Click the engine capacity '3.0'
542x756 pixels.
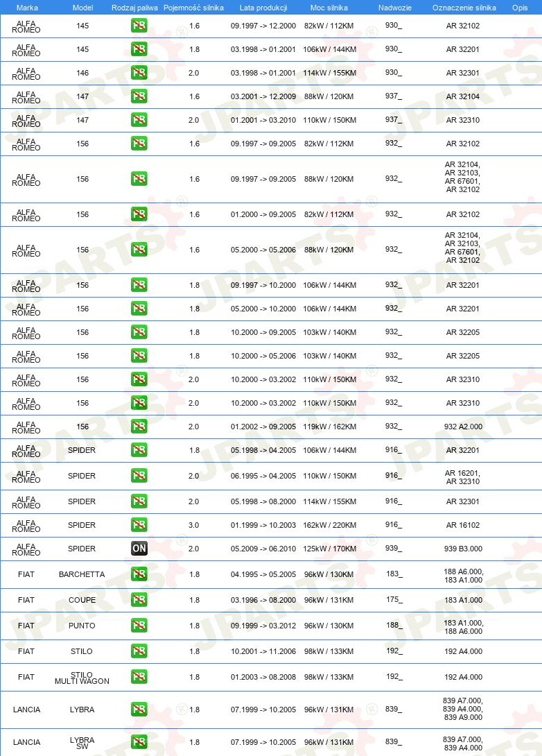[x=193, y=525]
